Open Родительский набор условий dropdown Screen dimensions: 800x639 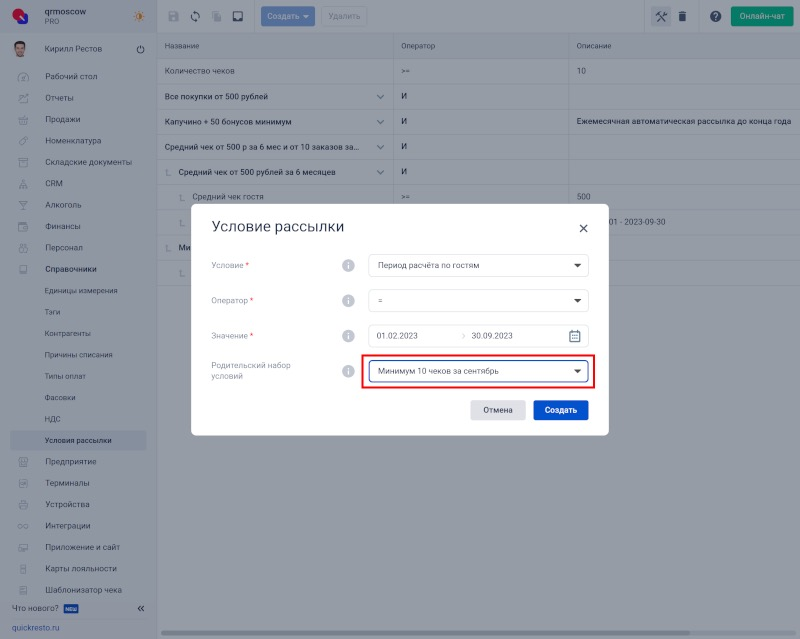point(478,371)
